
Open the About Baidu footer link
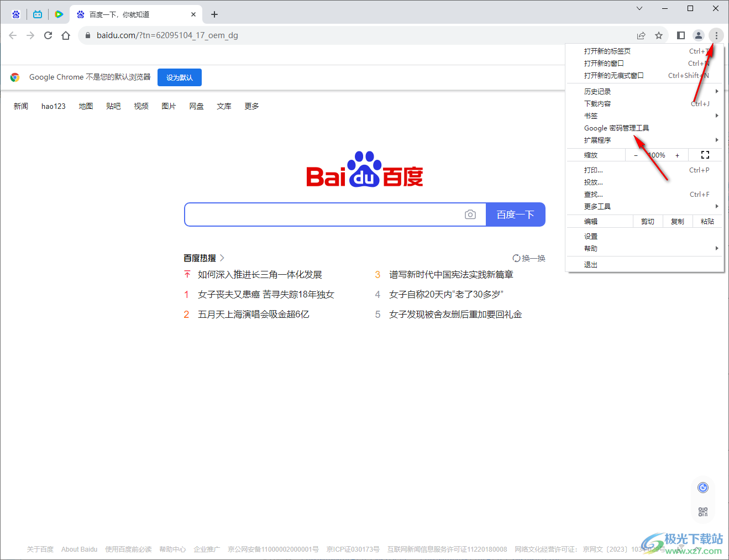pyautogui.click(x=79, y=549)
